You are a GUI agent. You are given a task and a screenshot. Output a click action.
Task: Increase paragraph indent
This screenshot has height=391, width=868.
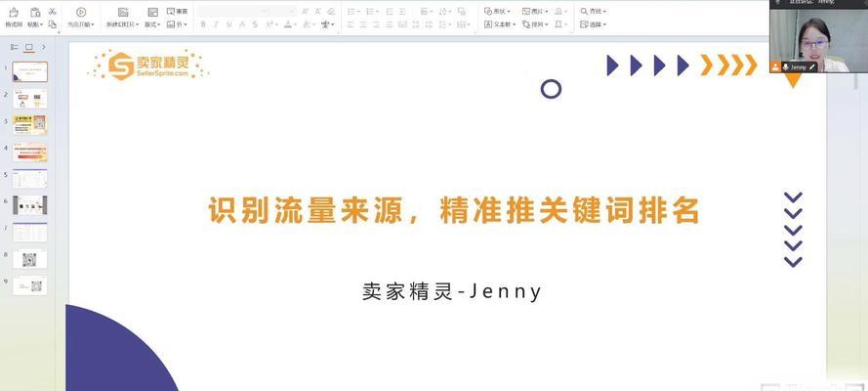(x=402, y=11)
